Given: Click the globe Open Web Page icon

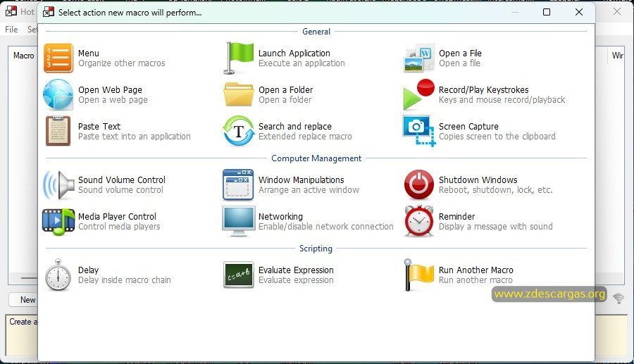Looking at the screenshot, I should pos(58,94).
